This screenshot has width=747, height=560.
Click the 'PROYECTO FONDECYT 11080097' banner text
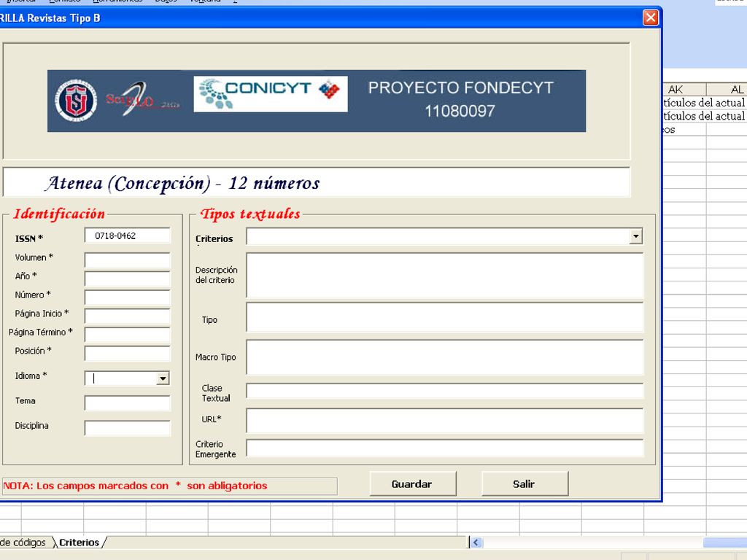[461, 99]
